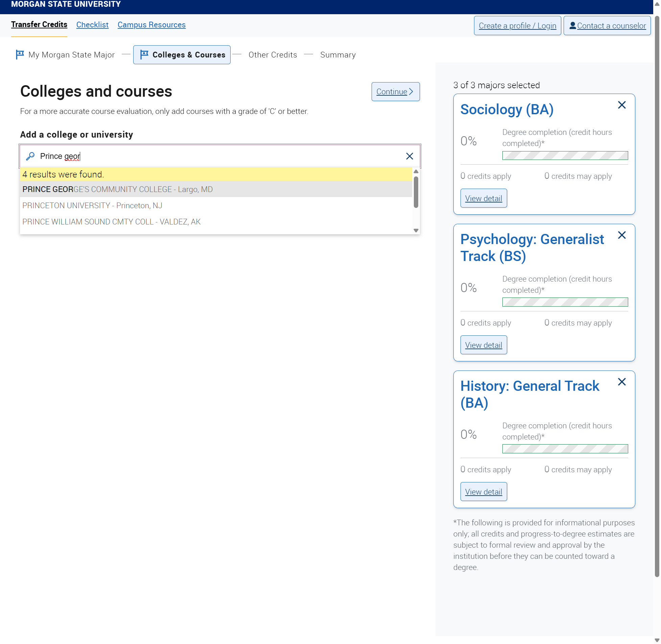Select Prince William Sound Cmty Coll result

(216, 221)
